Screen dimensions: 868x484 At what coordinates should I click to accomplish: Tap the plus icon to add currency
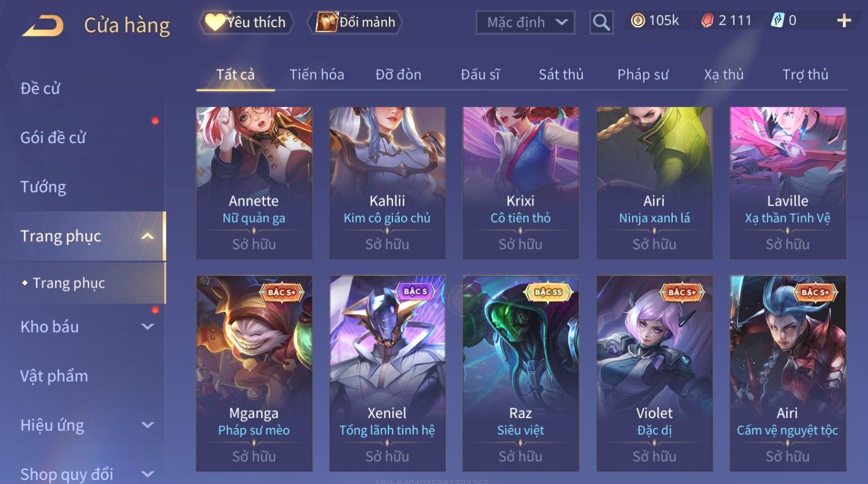coord(844,21)
